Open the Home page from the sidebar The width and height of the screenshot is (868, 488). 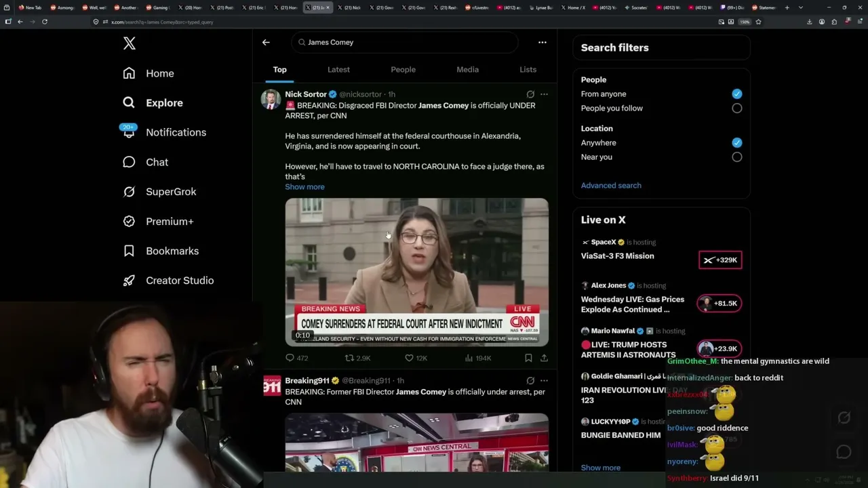[149, 73]
